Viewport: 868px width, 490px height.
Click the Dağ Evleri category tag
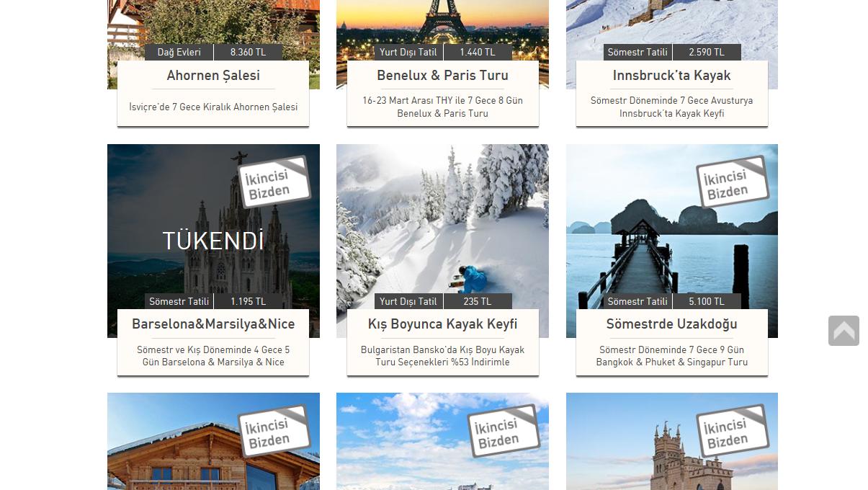coord(179,52)
